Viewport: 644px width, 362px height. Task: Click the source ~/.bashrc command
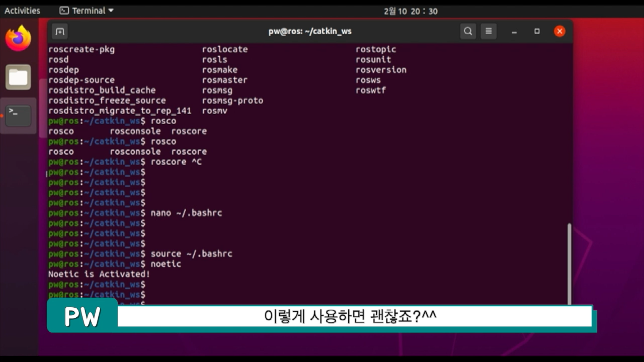tap(192, 254)
